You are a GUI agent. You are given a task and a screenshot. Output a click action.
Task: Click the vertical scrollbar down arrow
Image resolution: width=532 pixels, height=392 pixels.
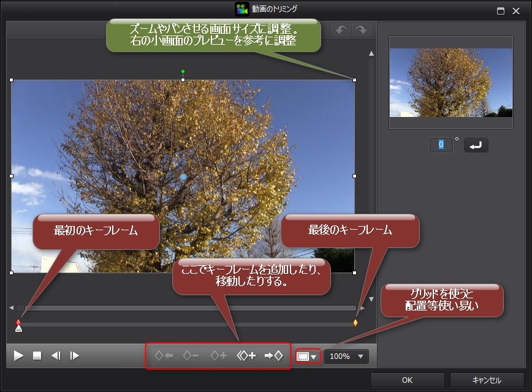pyautogui.click(x=371, y=299)
